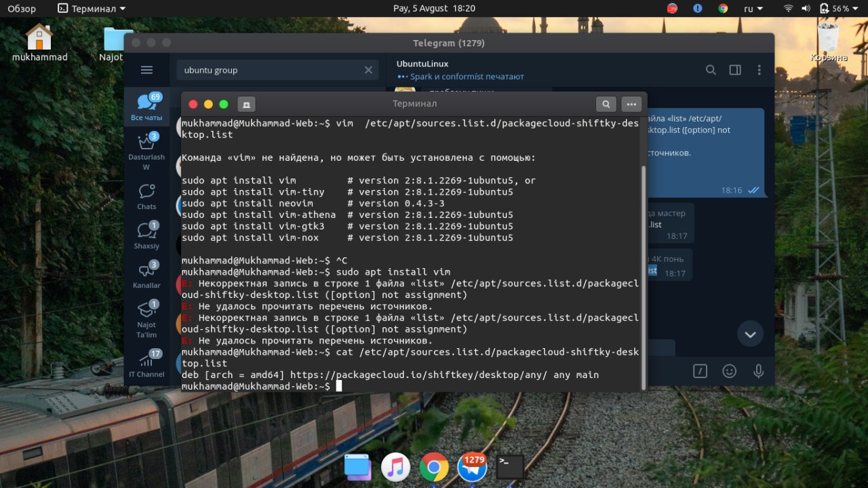Open "Все чаты" folder in Telegram
The image size is (868, 488).
[146, 107]
